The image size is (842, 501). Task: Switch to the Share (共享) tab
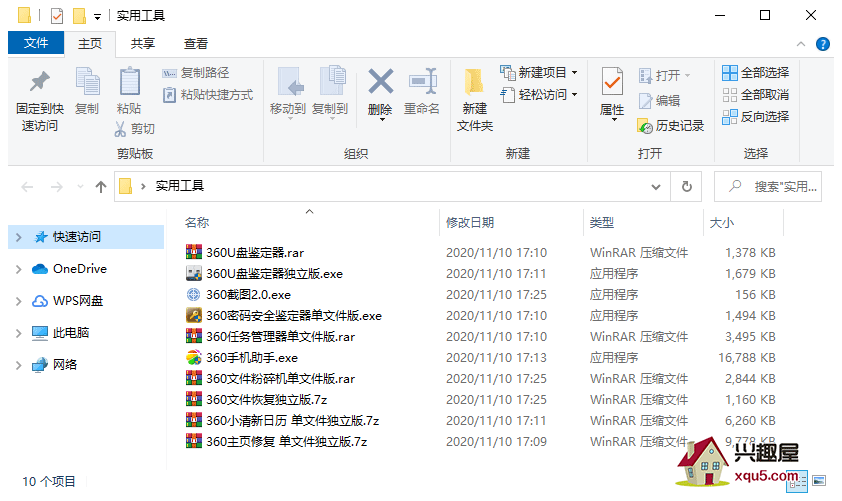pyautogui.click(x=143, y=43)
